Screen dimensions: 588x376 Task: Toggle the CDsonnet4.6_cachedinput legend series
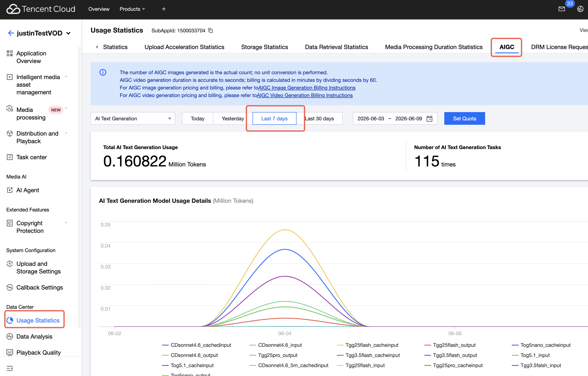[x=196, y=345]
